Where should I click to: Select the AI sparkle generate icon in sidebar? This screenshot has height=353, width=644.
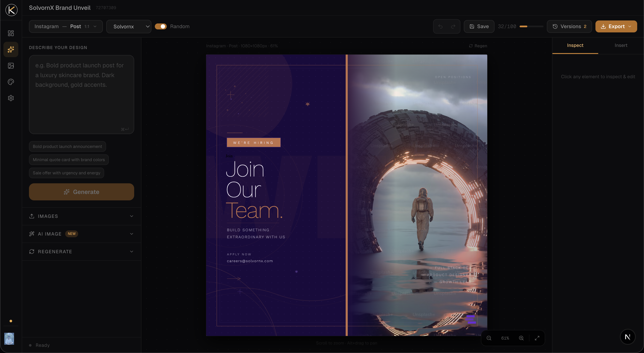(x=11, y=49)
